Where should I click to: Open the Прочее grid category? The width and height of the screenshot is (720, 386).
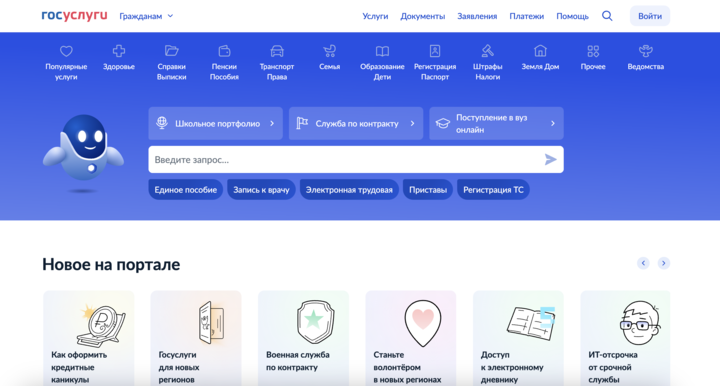[593, 58]
